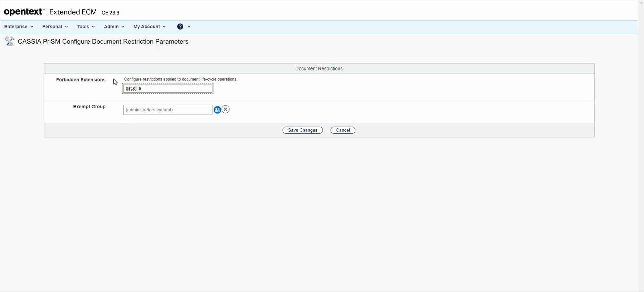Expand the Tools menu

86,26
